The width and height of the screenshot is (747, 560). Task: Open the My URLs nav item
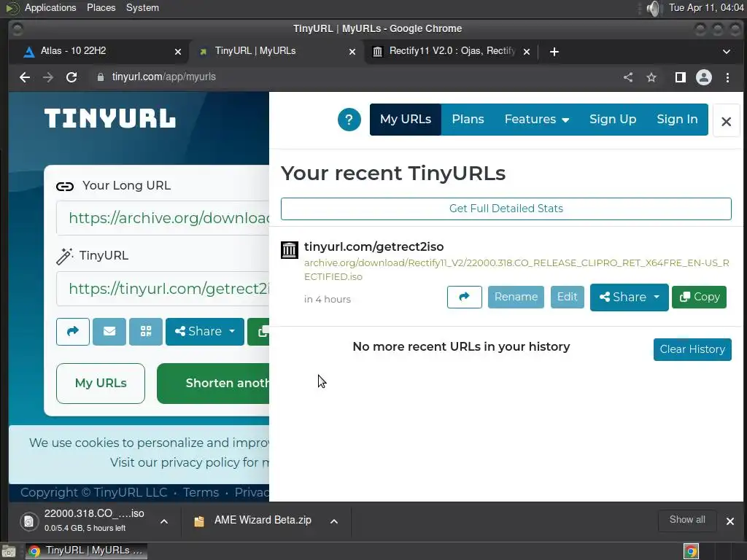click(406, 120)
